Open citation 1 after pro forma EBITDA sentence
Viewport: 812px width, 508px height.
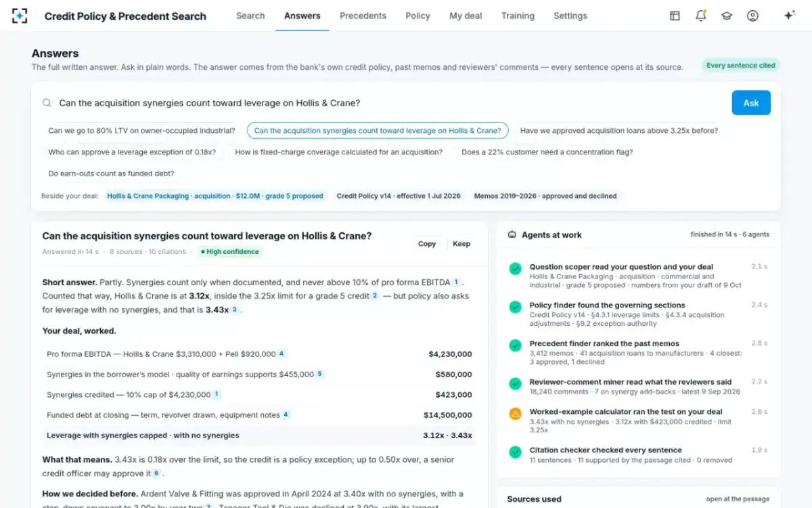(x=456, y=282)
